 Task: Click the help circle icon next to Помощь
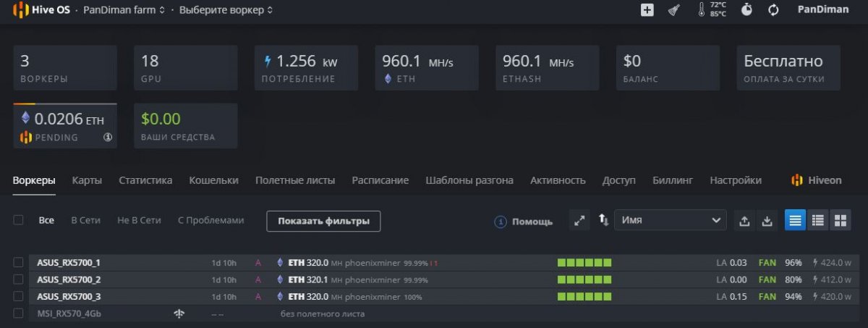500,222
